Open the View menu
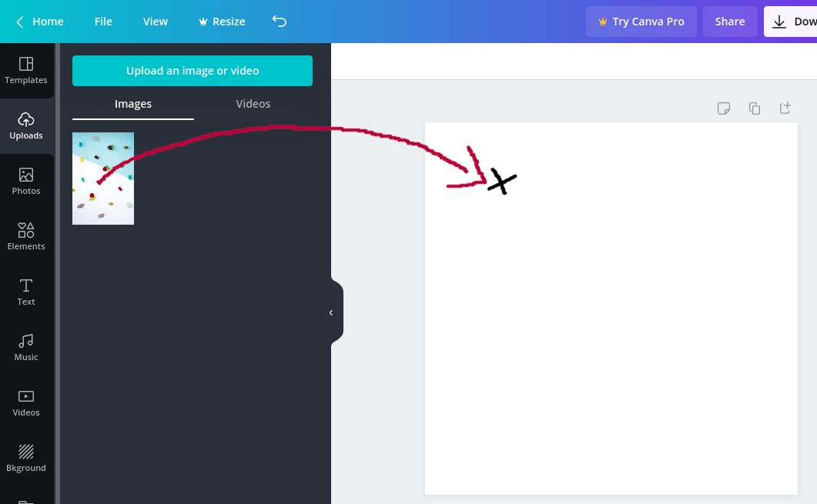The width and height of the screenshot is (817, 504). tap(155, 22)
